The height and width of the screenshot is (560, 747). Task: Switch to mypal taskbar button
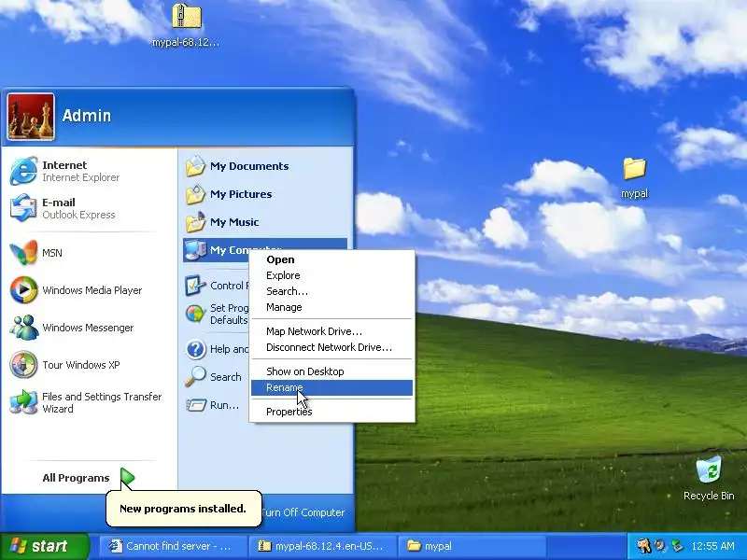point(472,546)
